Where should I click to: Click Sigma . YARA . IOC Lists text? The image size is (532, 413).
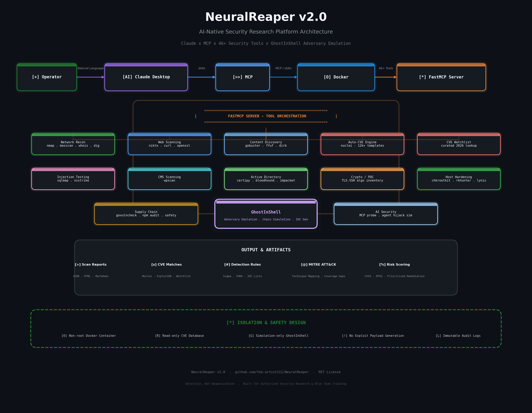(x=243, y=276)
